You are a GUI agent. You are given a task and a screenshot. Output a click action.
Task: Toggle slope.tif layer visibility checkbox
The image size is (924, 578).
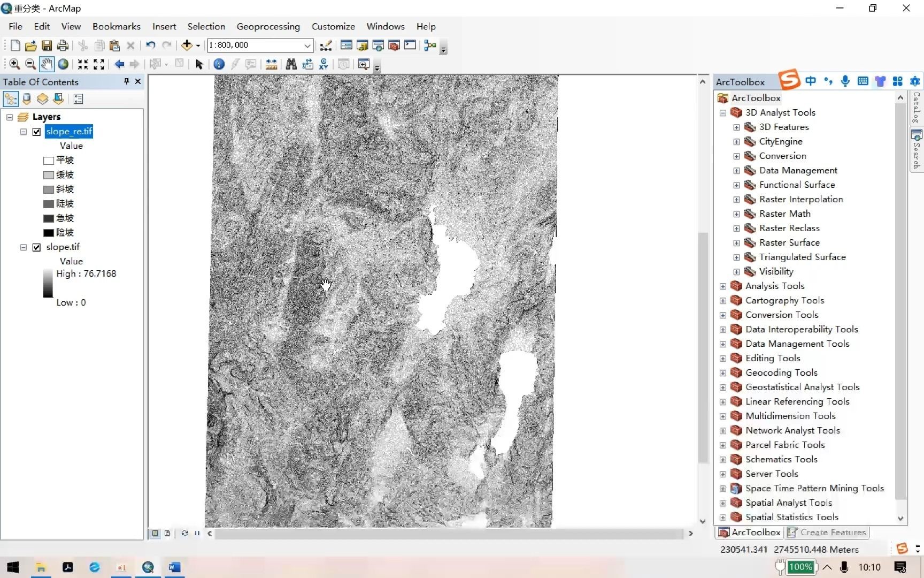point(36,247)
